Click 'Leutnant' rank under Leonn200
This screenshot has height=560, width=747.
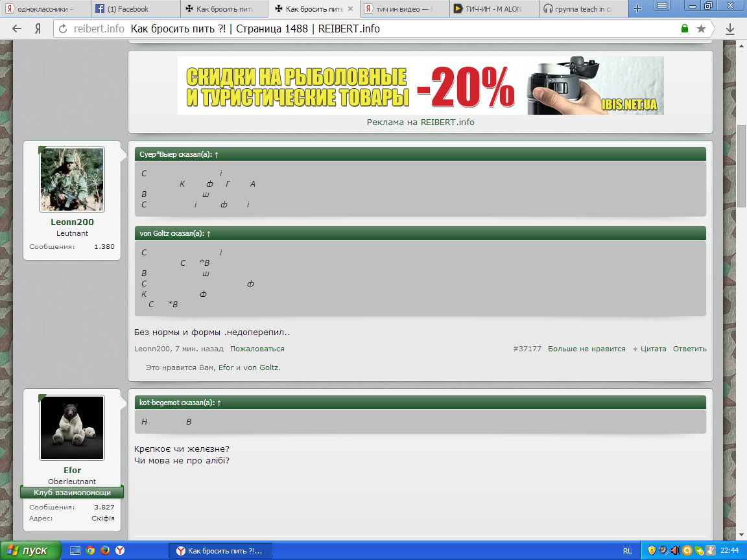(73, 233)
